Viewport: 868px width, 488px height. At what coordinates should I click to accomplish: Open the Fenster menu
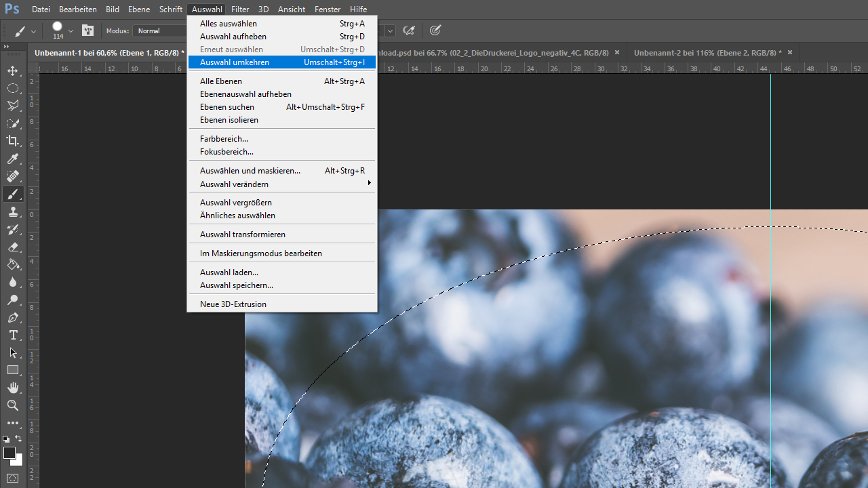tap(328, 9)
